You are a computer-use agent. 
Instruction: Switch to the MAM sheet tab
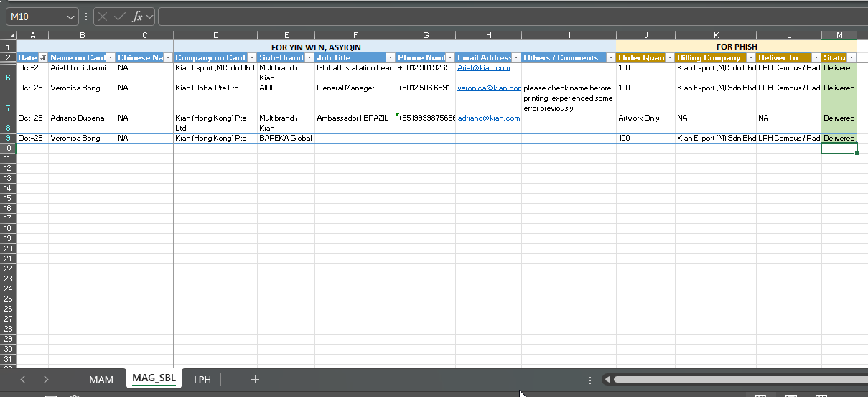tap(101, 379)
